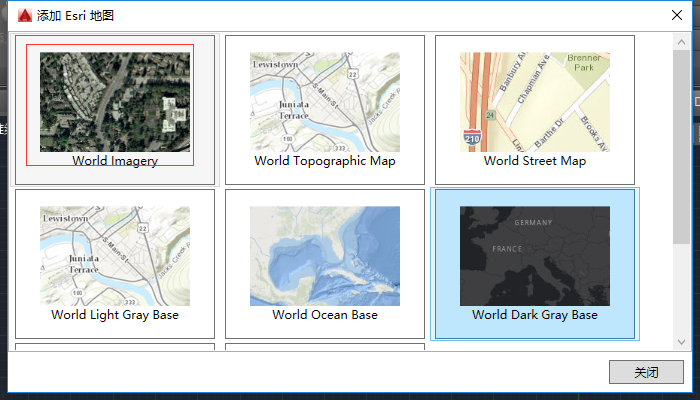Click the World Light Gray Base label
The height and width of the screenshot is (400, 700).
point(115,315)
